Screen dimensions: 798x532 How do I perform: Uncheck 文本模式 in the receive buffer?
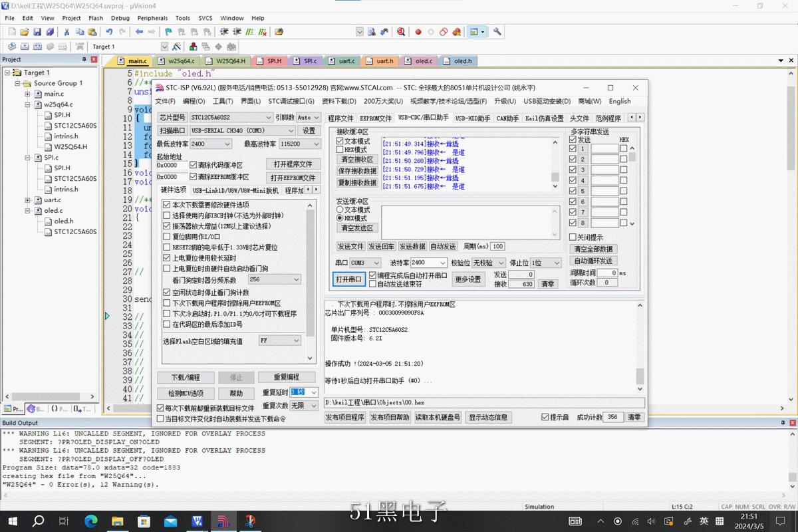(340, 142)
